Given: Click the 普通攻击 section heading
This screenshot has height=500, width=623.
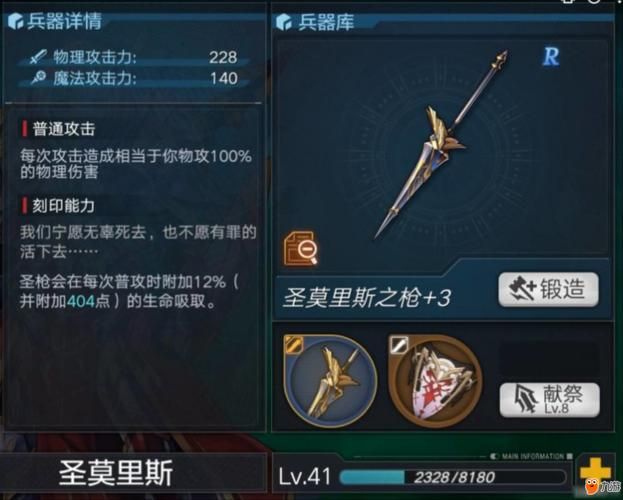Looking at the screenshot, I should coord(64,129).
